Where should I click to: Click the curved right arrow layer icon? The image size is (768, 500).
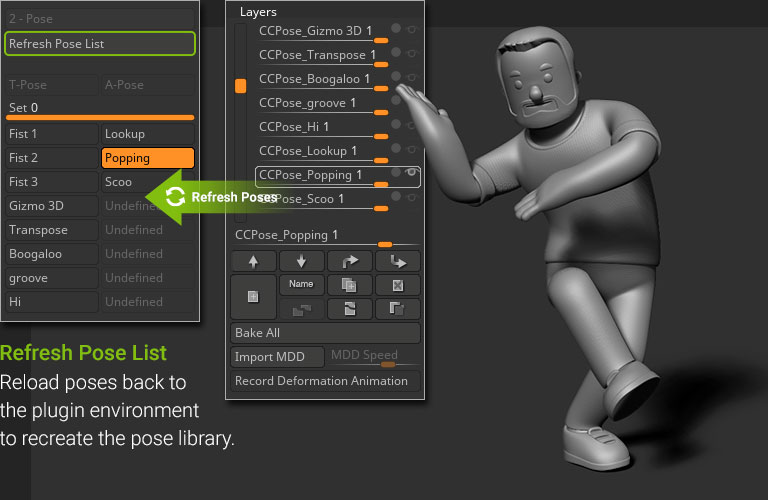[x=349, y=262]
